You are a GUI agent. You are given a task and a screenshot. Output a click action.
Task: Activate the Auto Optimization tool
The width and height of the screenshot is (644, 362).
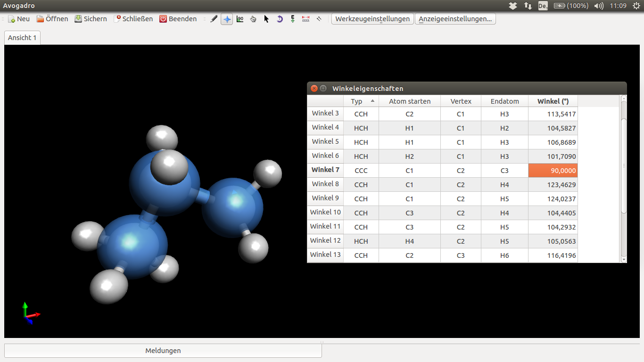tap(293, 19)
